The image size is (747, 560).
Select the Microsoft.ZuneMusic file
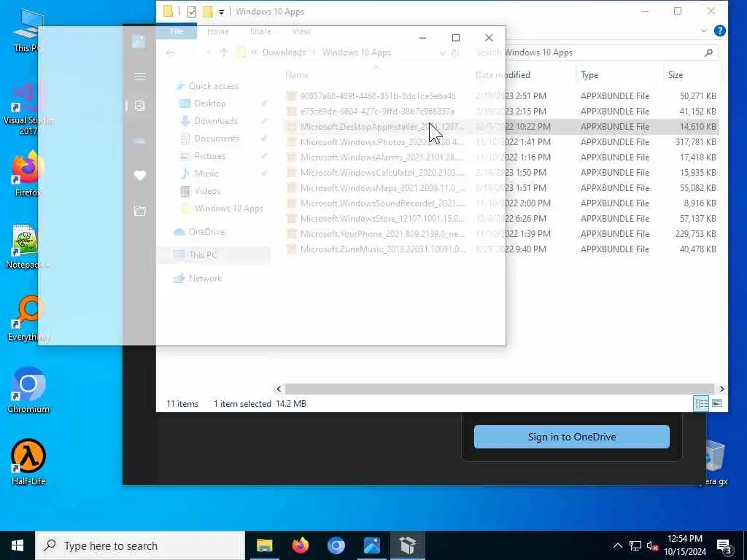pos(501,249)
